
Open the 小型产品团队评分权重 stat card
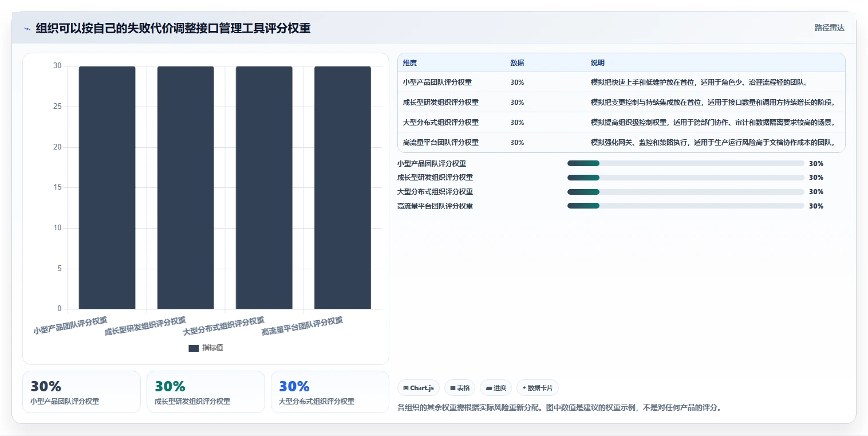[81, 392]
